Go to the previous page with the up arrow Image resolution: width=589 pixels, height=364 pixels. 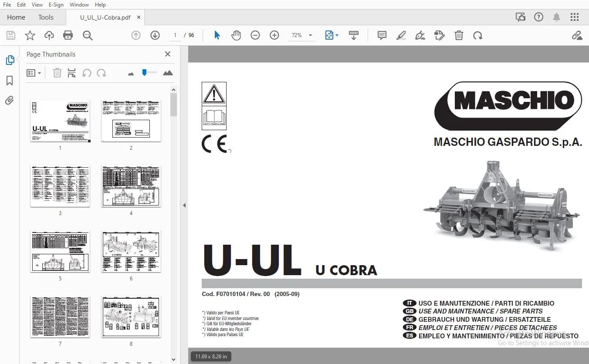pyautogui.click(x=136, y=35)
